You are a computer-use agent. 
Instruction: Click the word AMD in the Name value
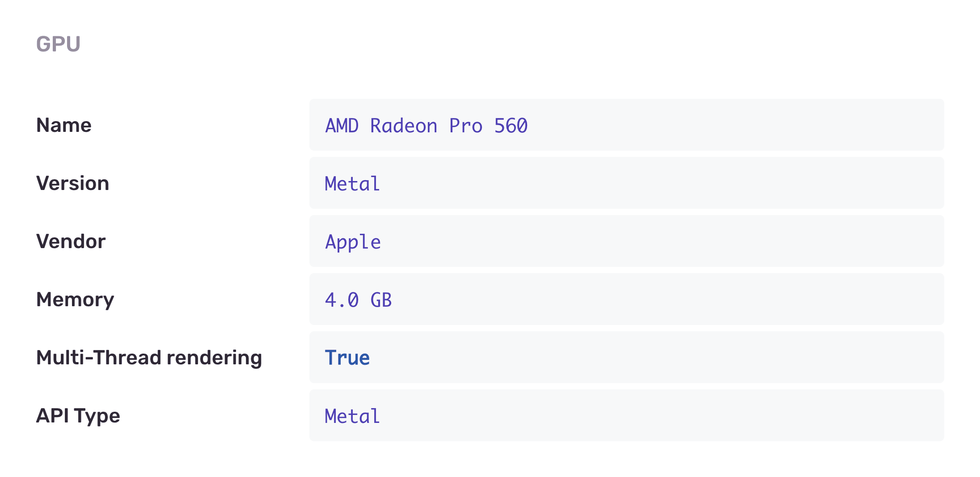pyautogui.click(x=342, y=126)
